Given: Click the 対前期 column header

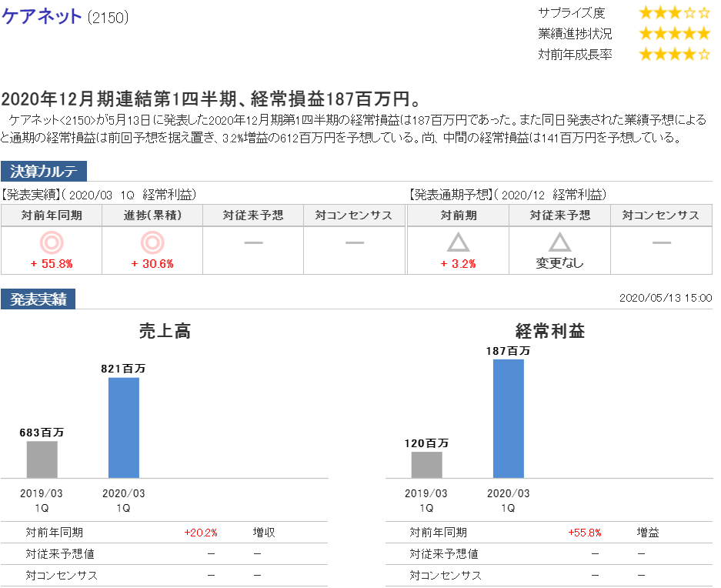Looking at the screenshot, I should click(x=458, y=215).
